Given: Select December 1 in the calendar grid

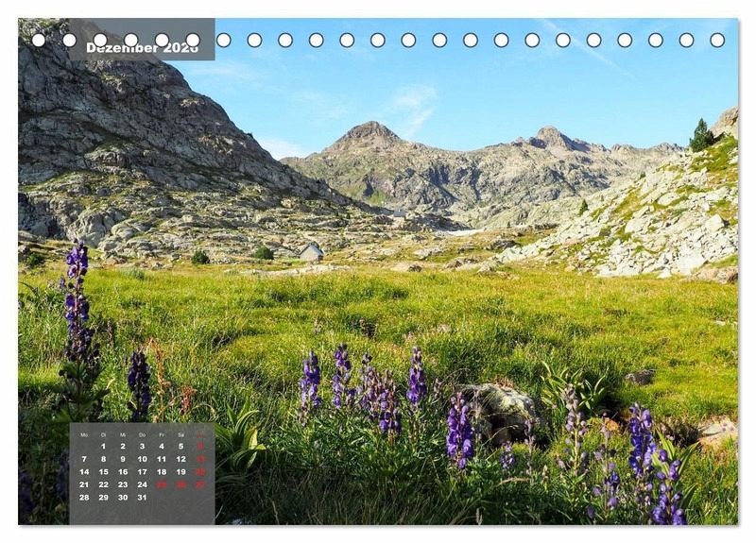Looking at the screenshot, I should pyautogui.click(x=103, y=446).
